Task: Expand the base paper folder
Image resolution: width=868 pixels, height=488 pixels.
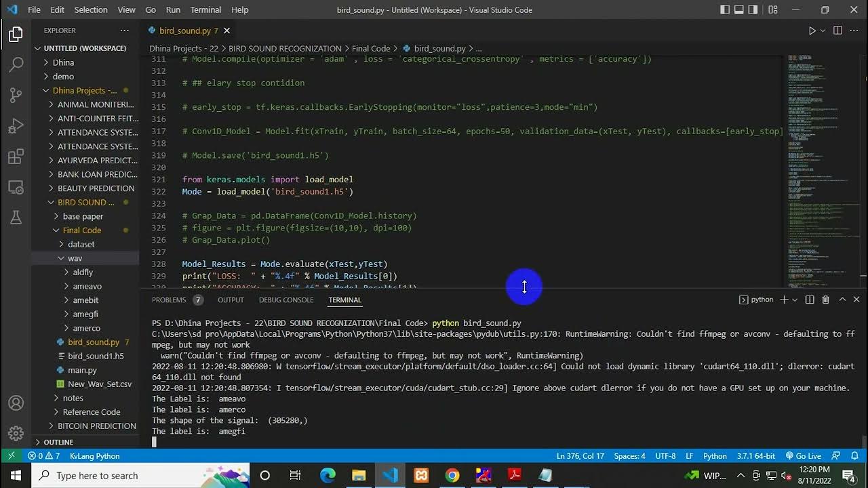Action: [x=56, y=216]
